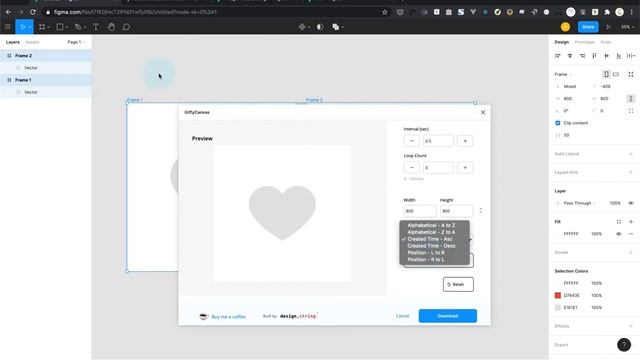Screen dimensions: 640x360
Task: Click the Boolean operations icon
Action: click(336, 27)
